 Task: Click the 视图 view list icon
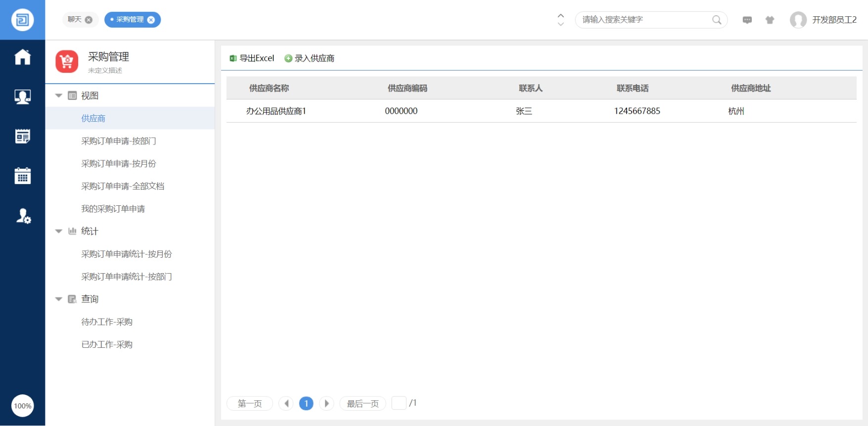pos(72,95)
